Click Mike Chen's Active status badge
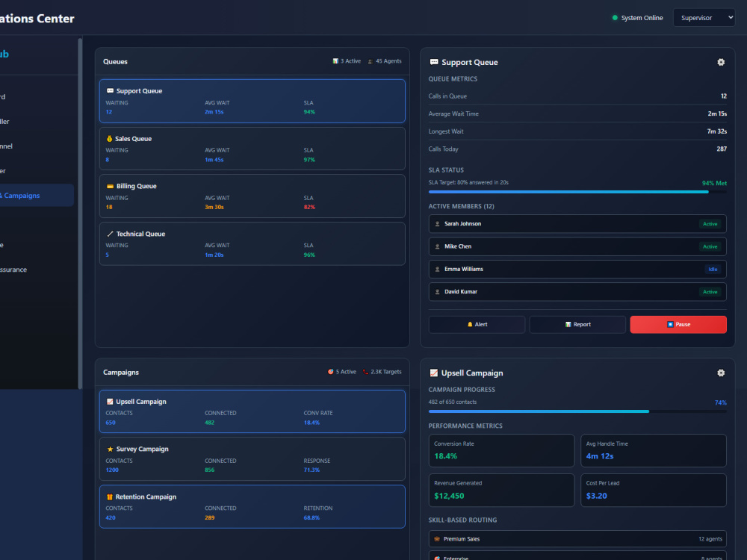The height and width of the screenshot is (560, 747). (710, 246)
